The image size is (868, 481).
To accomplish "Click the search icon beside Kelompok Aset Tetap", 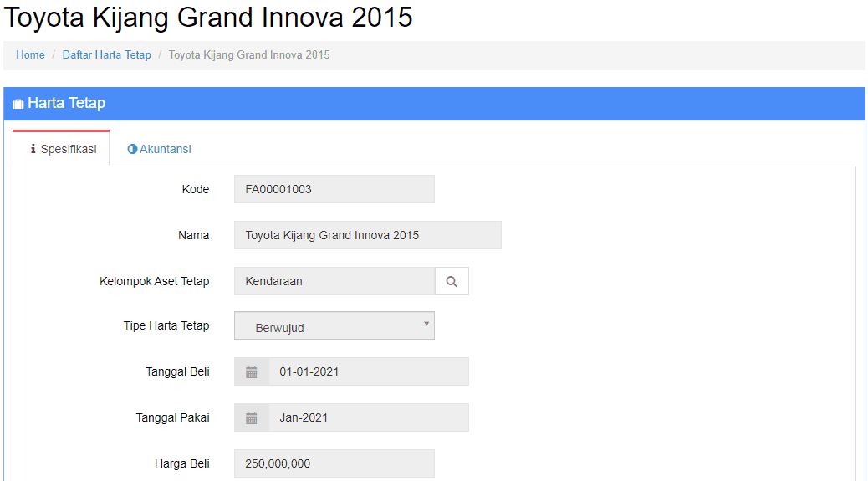I will (x=452, y=281).
